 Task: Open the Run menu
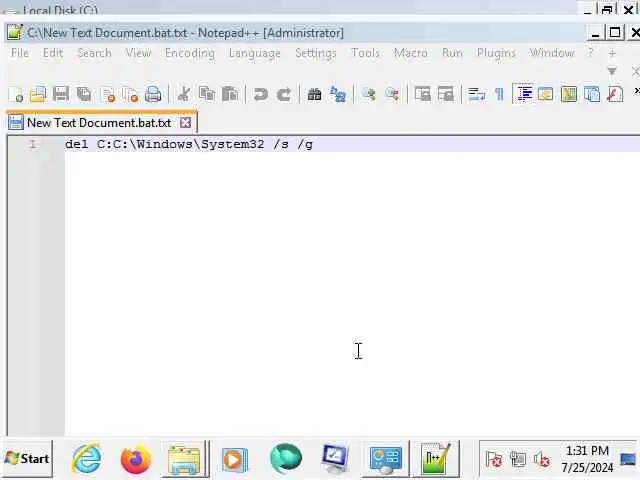click(x=452, y=53)
